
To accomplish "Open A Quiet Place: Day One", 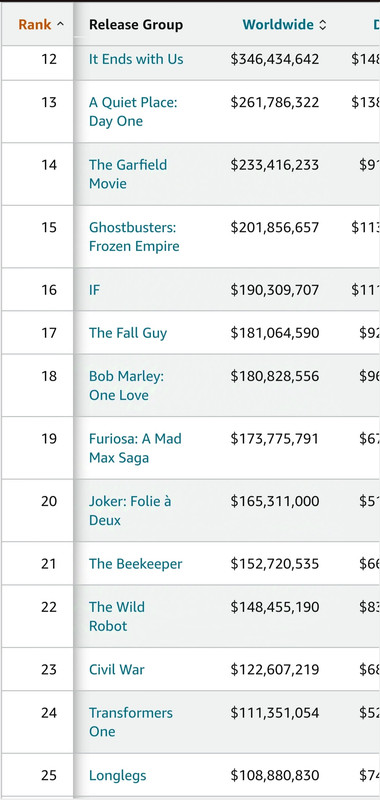I will tap(133, 112).
